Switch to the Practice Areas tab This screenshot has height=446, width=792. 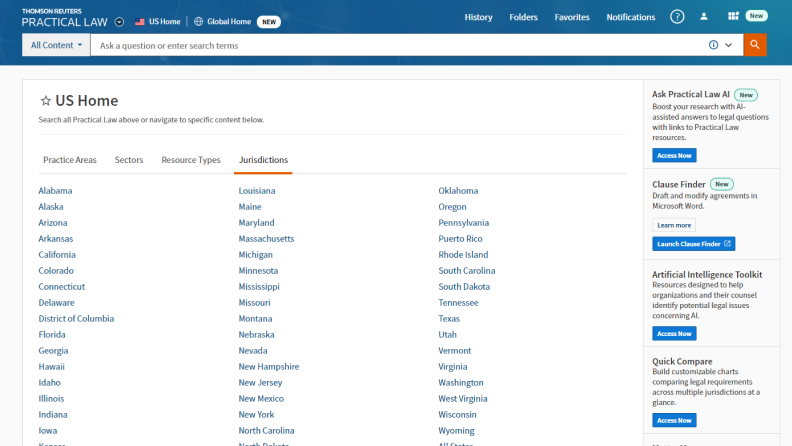[69, 160]
